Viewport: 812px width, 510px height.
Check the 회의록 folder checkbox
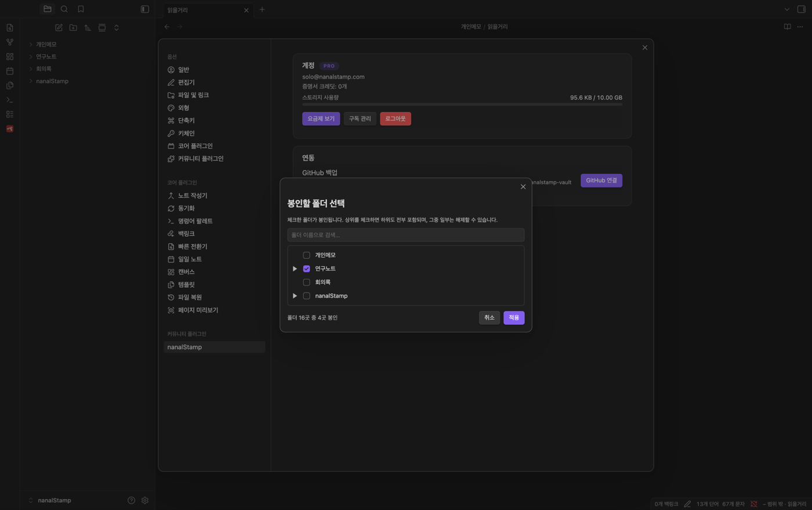point(307,283)
